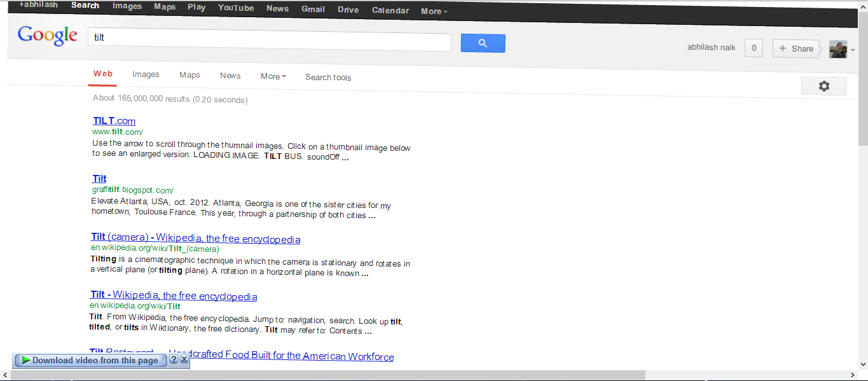Open the Tilt graffitilt blogspot result link
868x381 pixels.
click(x=99, y=179)
